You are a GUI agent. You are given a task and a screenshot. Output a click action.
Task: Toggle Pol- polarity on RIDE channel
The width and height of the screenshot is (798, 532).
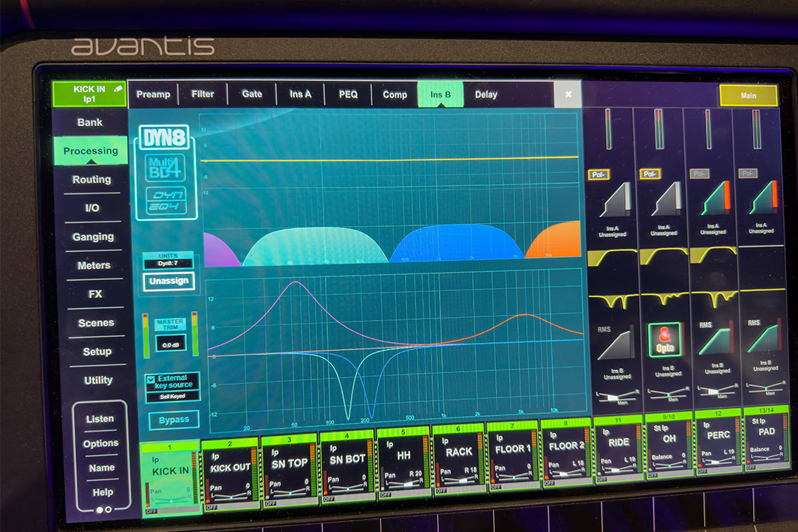(x=598, y=174)
